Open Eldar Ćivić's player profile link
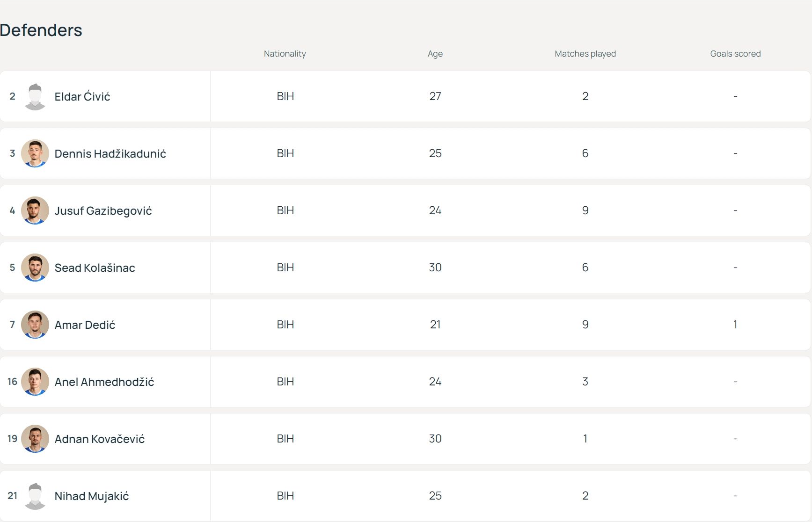This screenshot has width=812, height=522. (82, 97)
